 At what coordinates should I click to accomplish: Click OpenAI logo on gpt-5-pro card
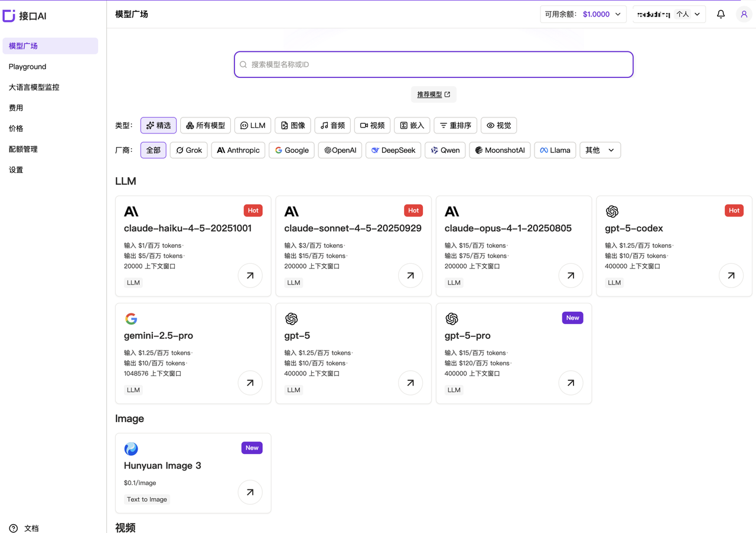(x=452, y=319)
